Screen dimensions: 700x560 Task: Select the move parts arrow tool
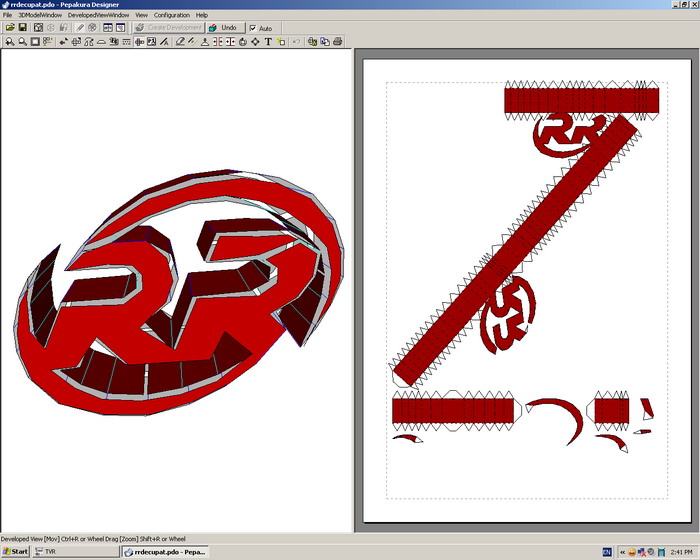click(63, 42)
